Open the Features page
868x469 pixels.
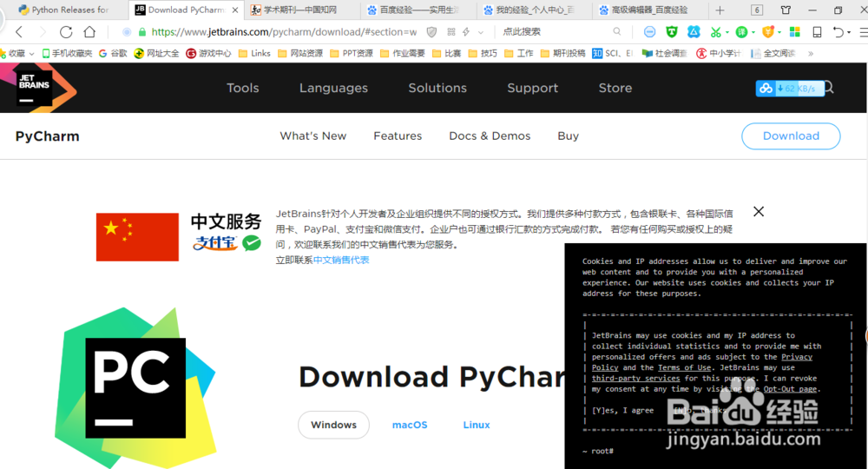click(398, 136)
